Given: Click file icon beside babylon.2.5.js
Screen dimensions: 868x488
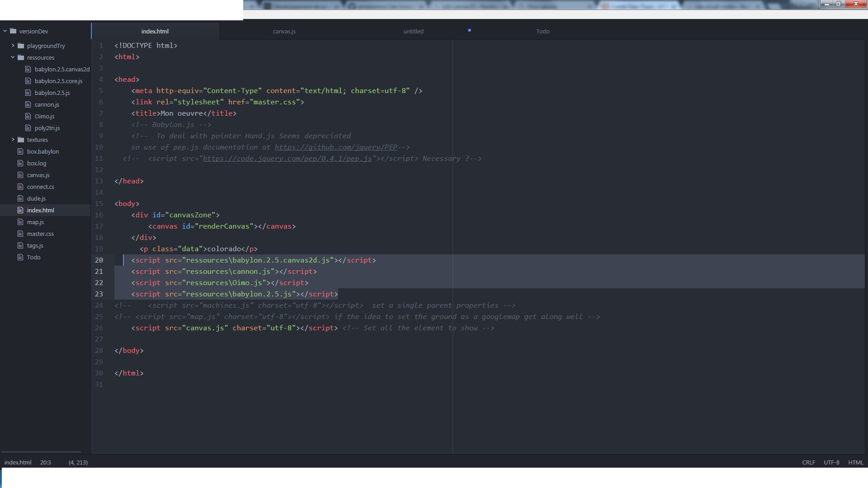Looking at the screenshot, I should point(28,93).
